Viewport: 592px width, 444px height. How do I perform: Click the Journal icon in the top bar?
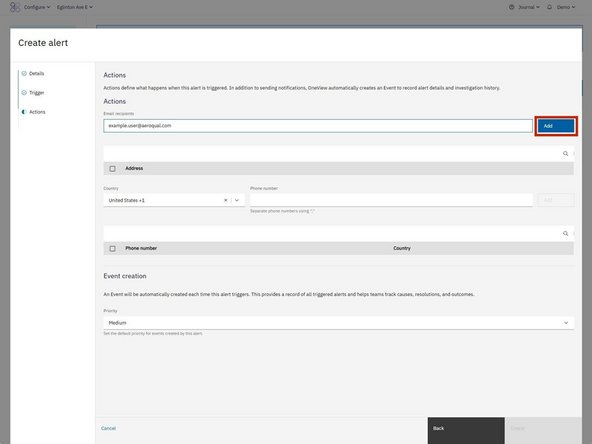pyautogui.click(x=512, y=7)
